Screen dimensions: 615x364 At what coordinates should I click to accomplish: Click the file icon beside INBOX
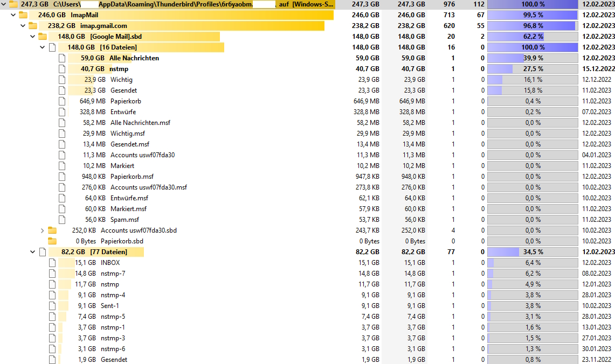52,263
